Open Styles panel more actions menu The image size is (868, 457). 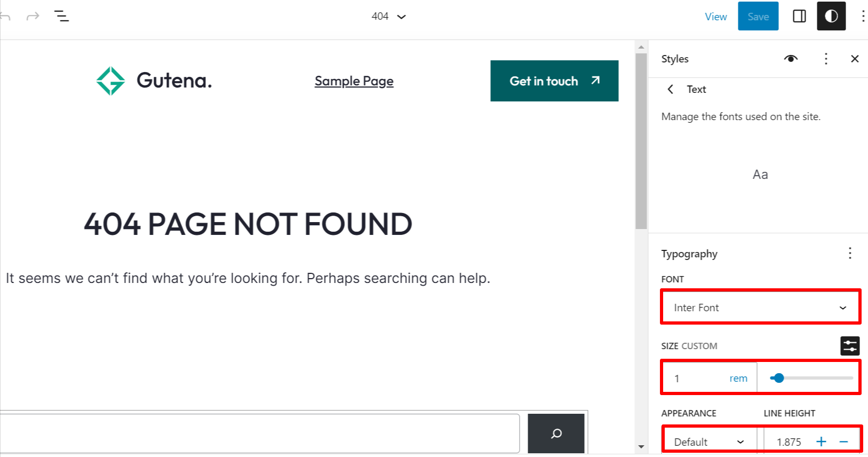(826, 59)
